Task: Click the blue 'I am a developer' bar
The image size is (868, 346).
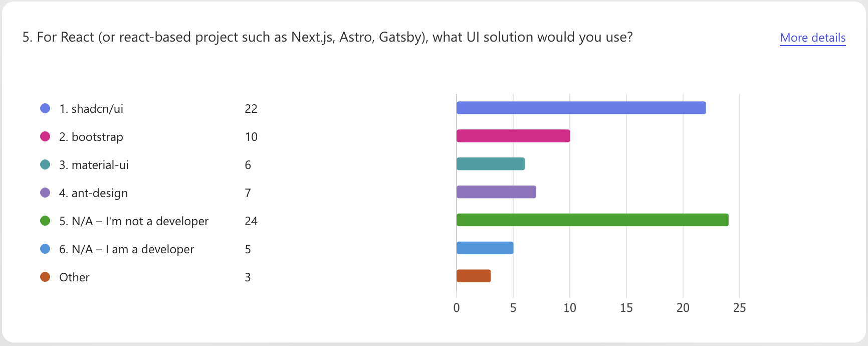Action: tap(485, 248)
